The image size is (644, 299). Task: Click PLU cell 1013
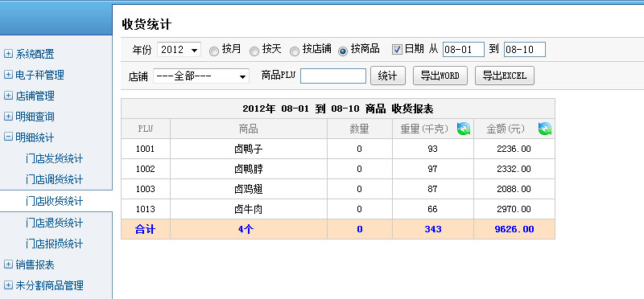point(146,209)
